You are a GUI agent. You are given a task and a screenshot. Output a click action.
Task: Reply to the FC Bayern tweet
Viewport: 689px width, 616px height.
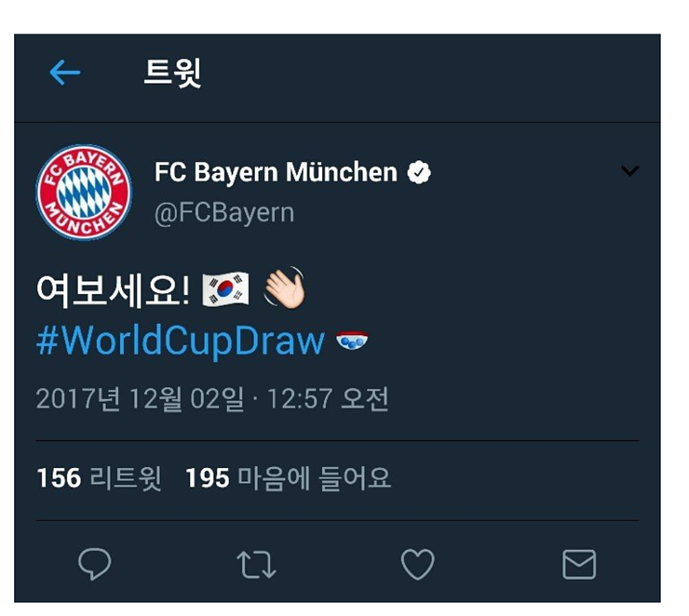click(x=94, y=564)
